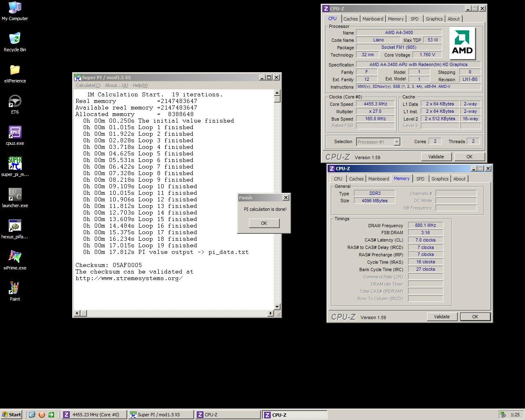Click the 4455.23 MHz taskbar button
This screenshot has width=525, height=420.
pos(94,415)
